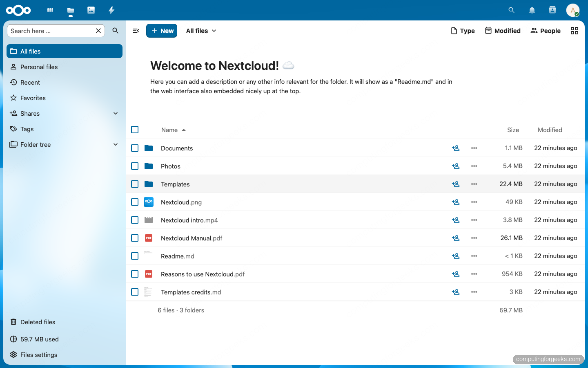Viewport: 588px width, 368px height.
Task: Open the Modified filter dropdown
Action: click(x=503, y=31)
